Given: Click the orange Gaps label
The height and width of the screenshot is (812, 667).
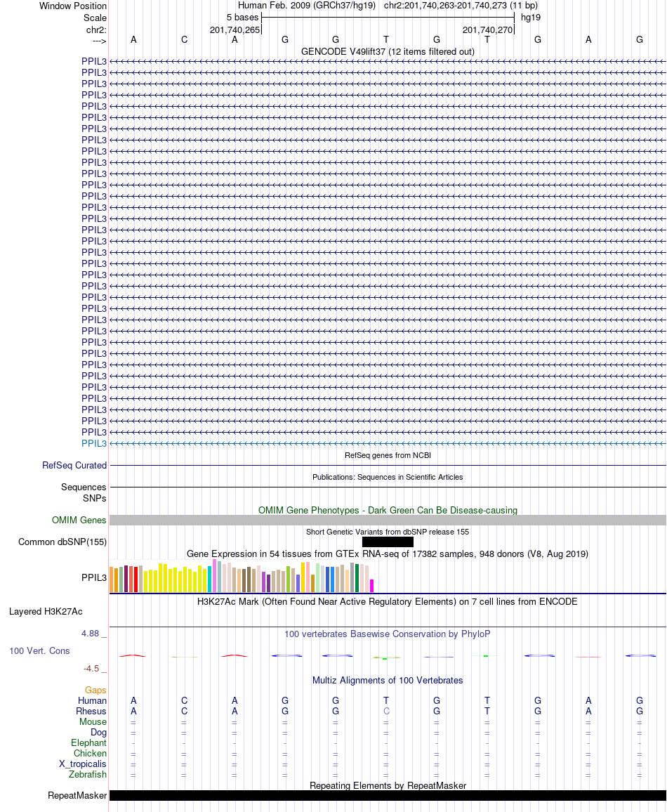Looking at the screenshot, I should (95, 690).
